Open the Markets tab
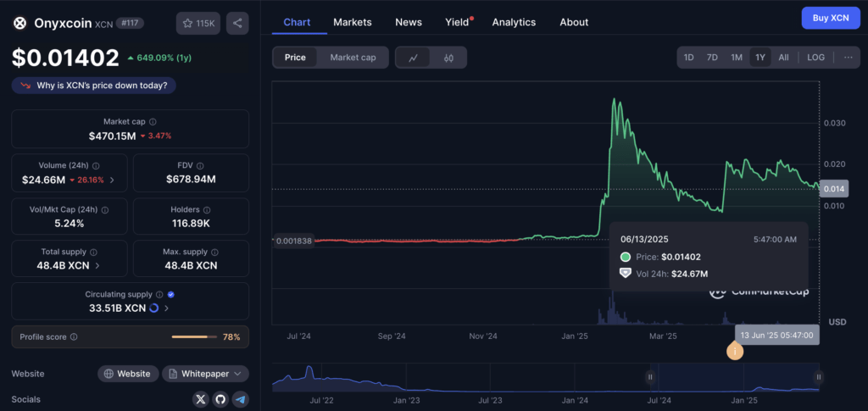The image size is (868, 411). click(353, 22)
